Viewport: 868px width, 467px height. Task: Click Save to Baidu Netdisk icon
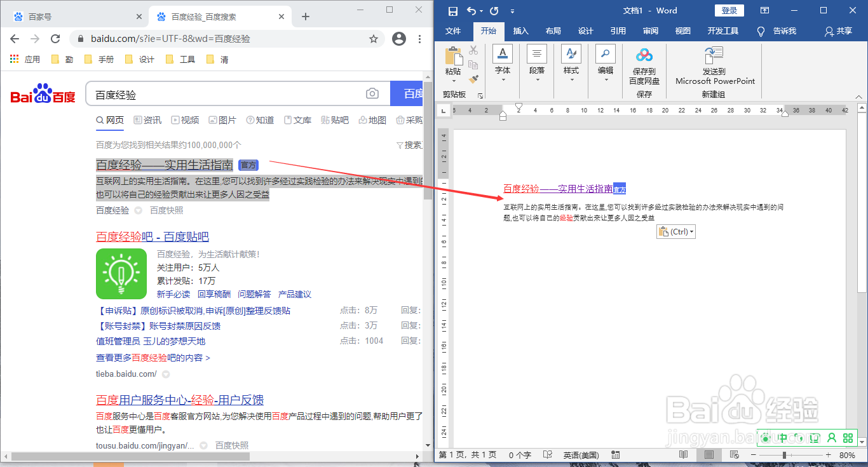click(x=644, y=56)
